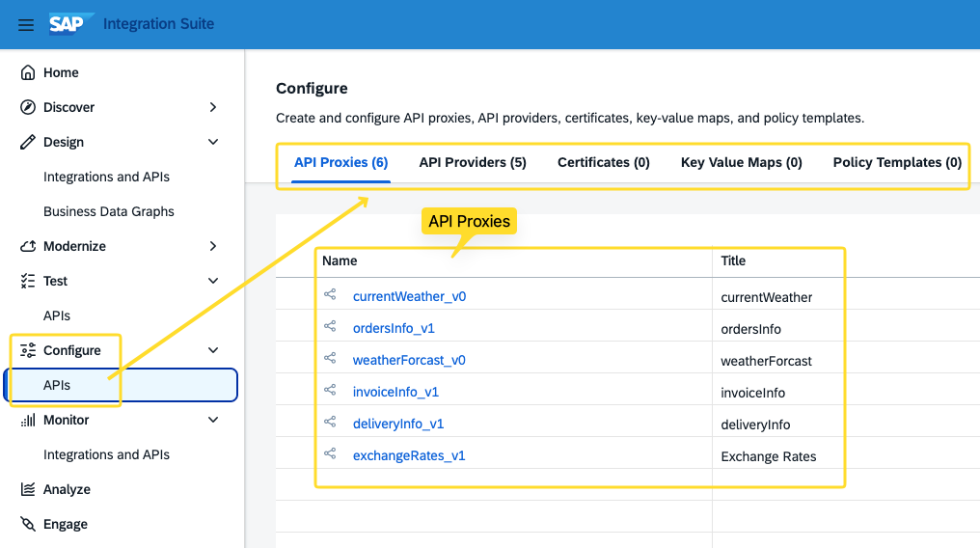
Task: Click the currentWeather title cell
Action: (x=766, y=297)
